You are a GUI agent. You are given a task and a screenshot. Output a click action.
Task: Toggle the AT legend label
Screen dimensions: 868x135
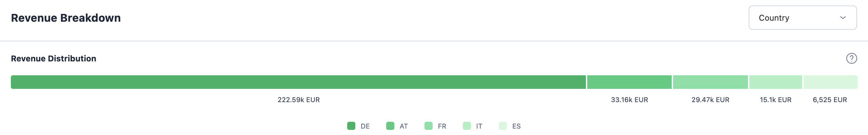[x=404, y=126]
